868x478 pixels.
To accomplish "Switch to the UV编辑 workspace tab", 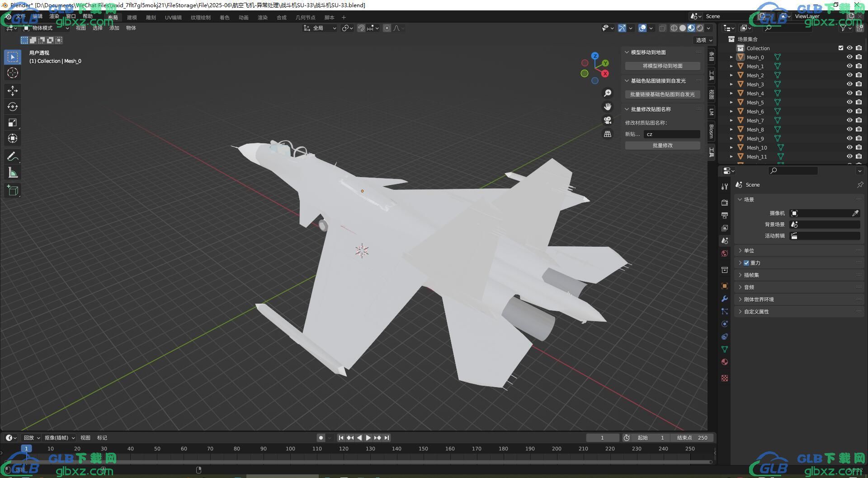I will 173,18.
